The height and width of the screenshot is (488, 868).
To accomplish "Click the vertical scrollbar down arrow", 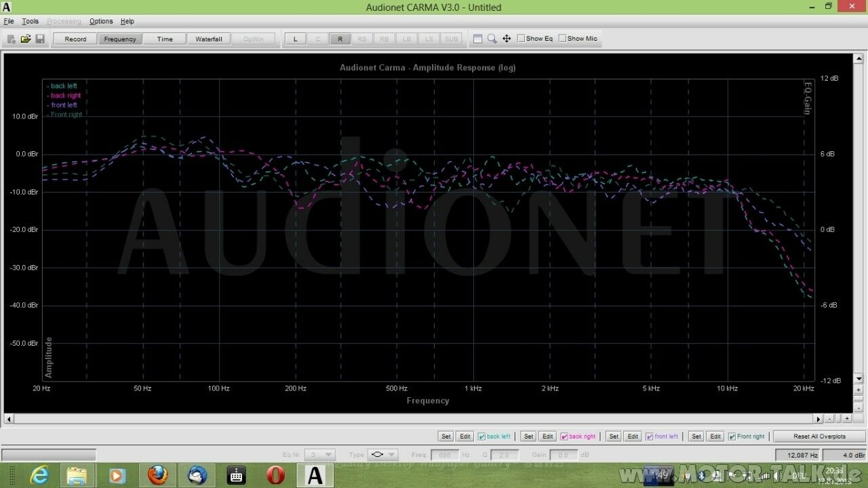I will (859, 379).
